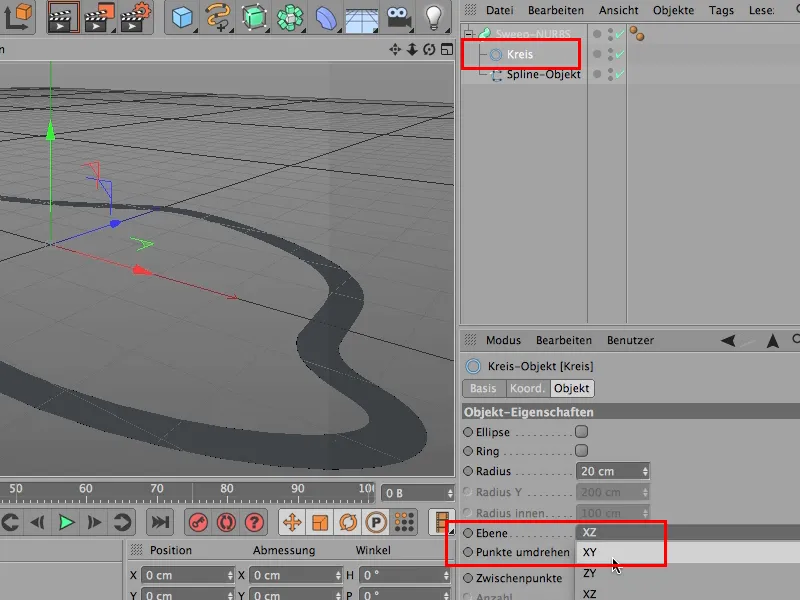800x600 pixels.
Task: Add a Cube primitive object
Action: tap(182, 17)
